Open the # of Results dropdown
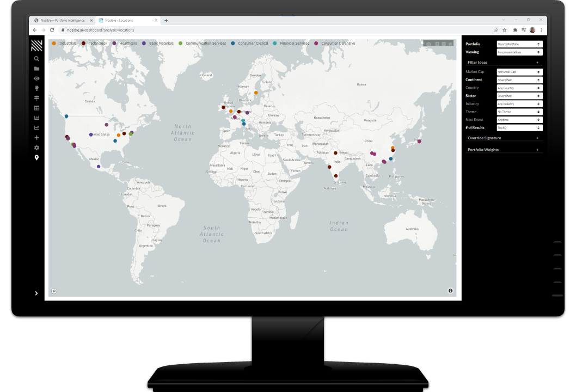Viewport: 576px width, 392px height. point(519,127)
